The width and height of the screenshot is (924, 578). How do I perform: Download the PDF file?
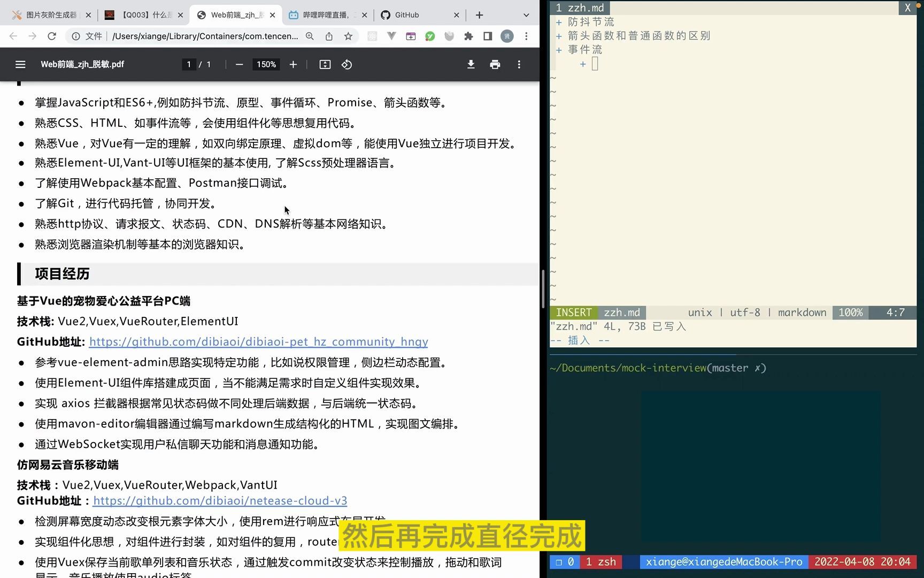click(x=471, y=64)
